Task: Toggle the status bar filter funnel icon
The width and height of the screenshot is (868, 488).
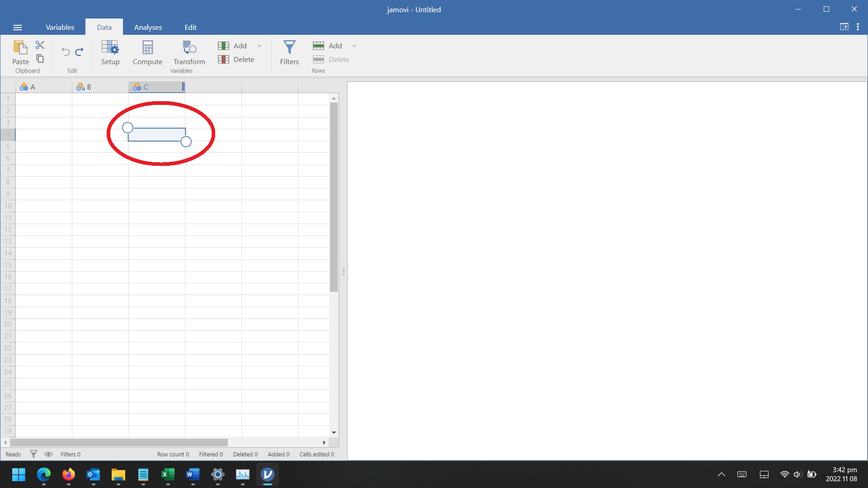Action: pos(33,454)
